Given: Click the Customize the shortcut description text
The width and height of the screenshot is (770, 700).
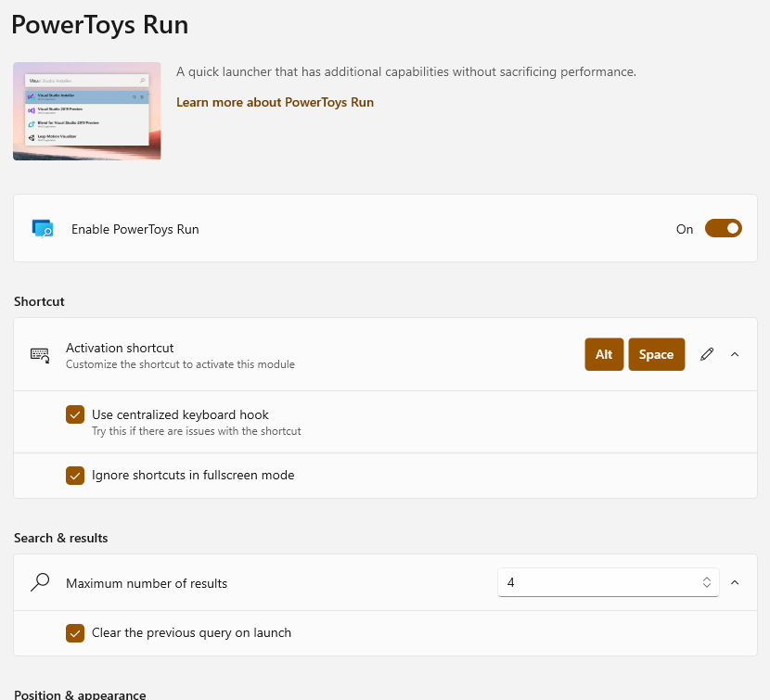Looking at the screenshot, I should (x=180, y=364).
